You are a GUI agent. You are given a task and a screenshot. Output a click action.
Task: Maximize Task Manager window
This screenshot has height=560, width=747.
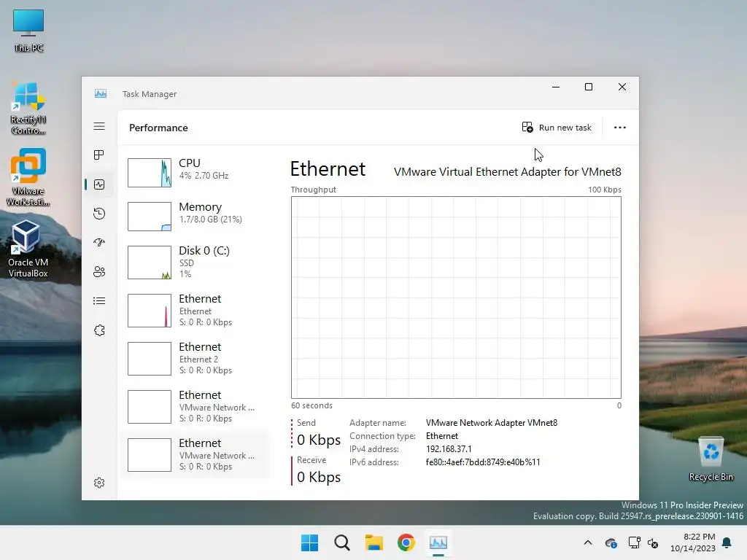[x=589, y=87]
